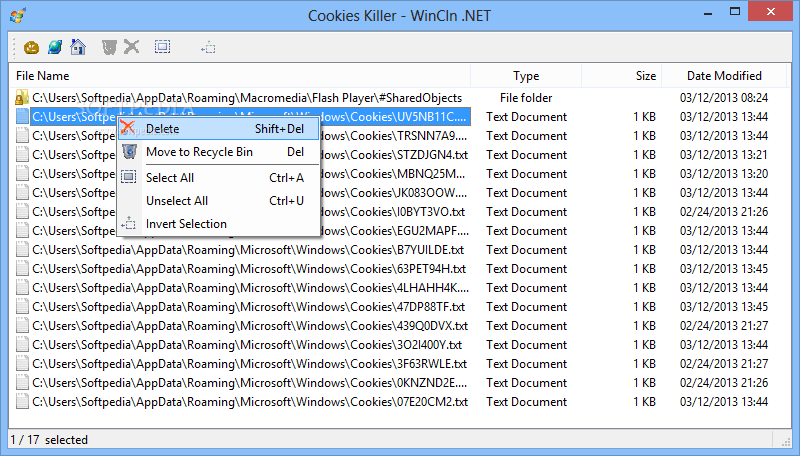Screen dimensions: 800x456
Task: Click the 'File folder' type cell
Action: (x=526, y=97)
